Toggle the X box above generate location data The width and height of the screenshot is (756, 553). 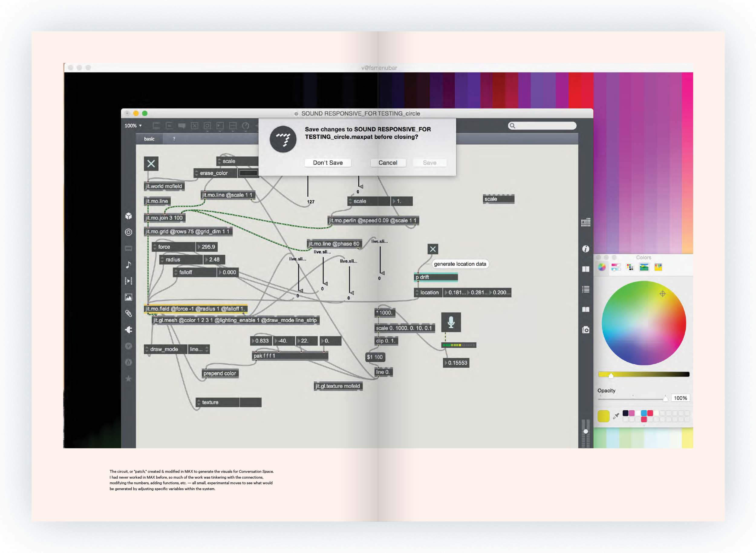432,249
